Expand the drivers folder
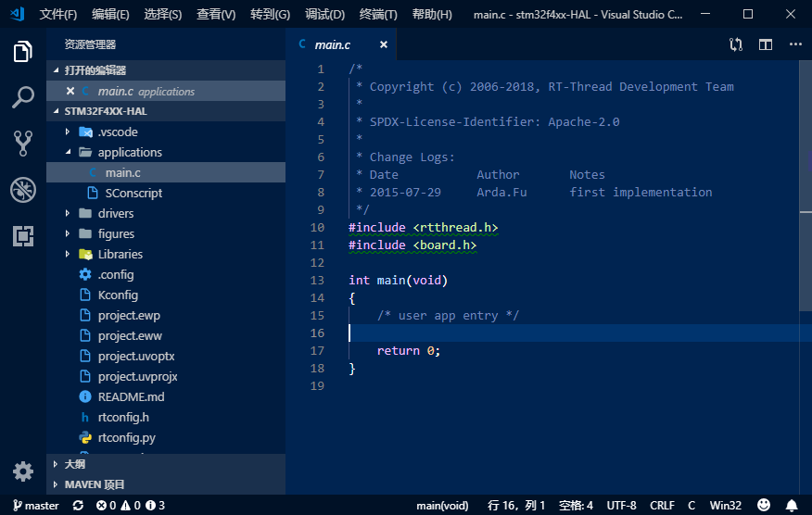The height and width of the screenshot is (515, 812). click(x=166, y=213)
